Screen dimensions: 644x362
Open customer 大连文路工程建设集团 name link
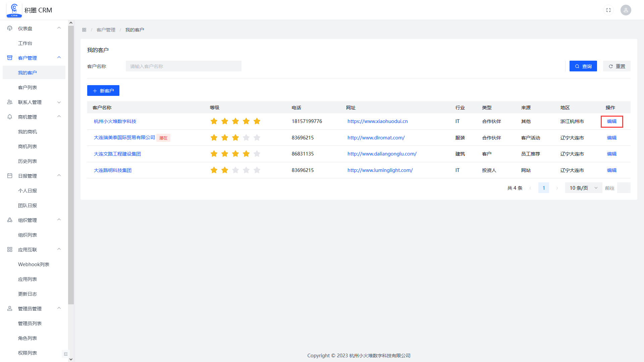click(117, 154)
